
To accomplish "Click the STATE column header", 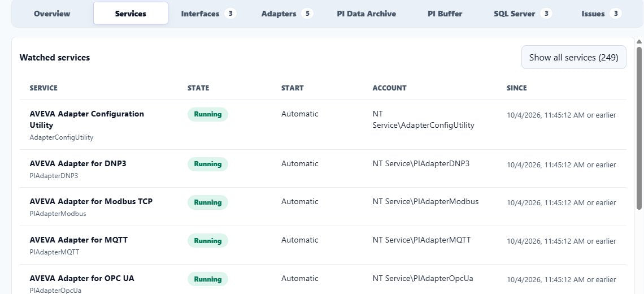I will [198, 88].
